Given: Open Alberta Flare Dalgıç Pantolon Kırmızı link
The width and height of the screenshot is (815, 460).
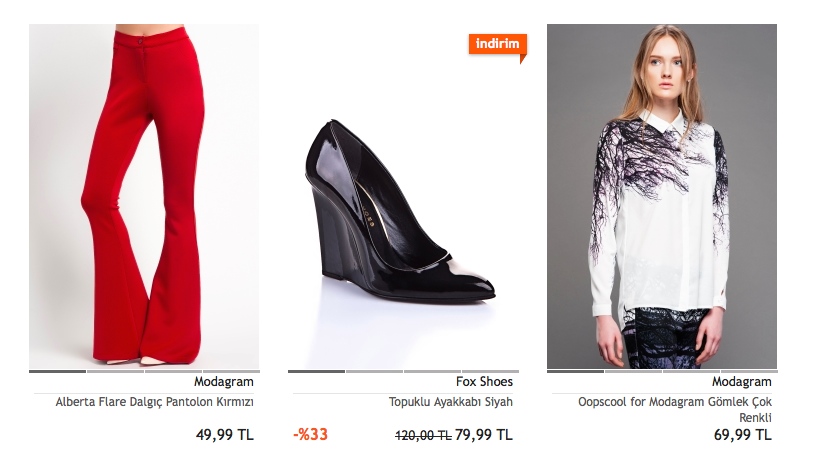Looking at the screenshot, I should click(154, 402).
